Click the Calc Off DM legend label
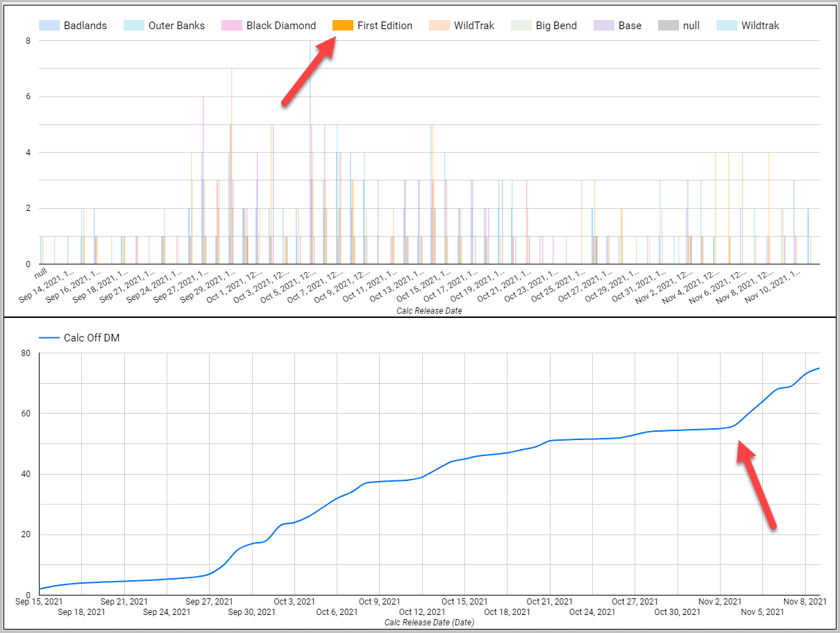 pos(92,338)
